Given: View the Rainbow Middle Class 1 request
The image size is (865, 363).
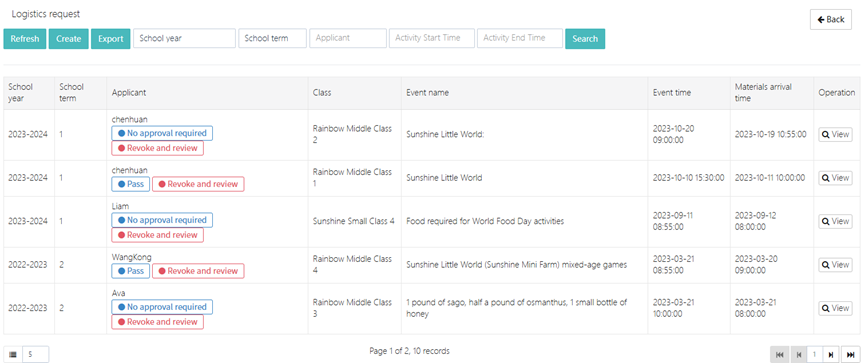Looking at the screenshot, I should pos(835,178).
